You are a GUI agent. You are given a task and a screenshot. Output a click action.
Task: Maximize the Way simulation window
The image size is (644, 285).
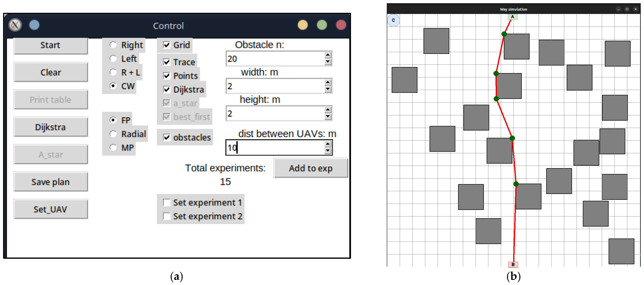pyautogui.click(x=627, y=9)
